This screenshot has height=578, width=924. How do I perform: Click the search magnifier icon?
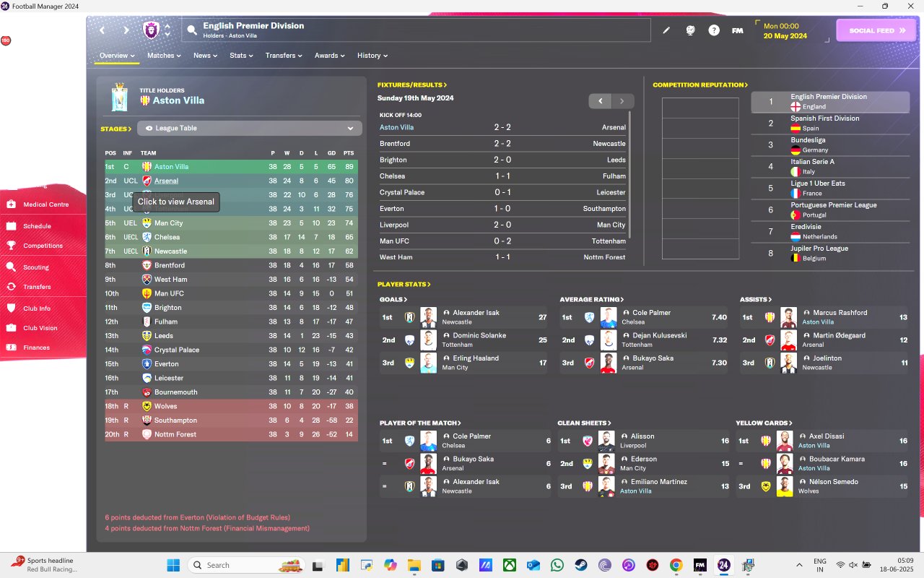pyautogui.click(x=192, y=30)
